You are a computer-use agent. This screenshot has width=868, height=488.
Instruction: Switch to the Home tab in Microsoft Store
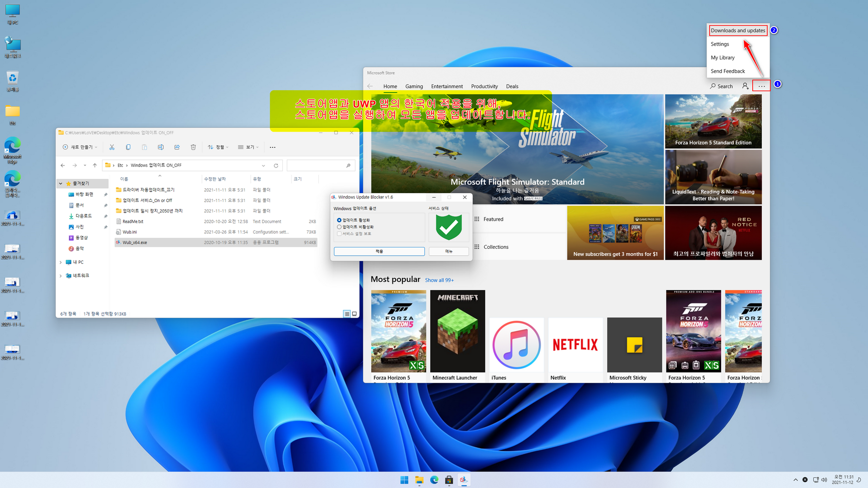390,87
